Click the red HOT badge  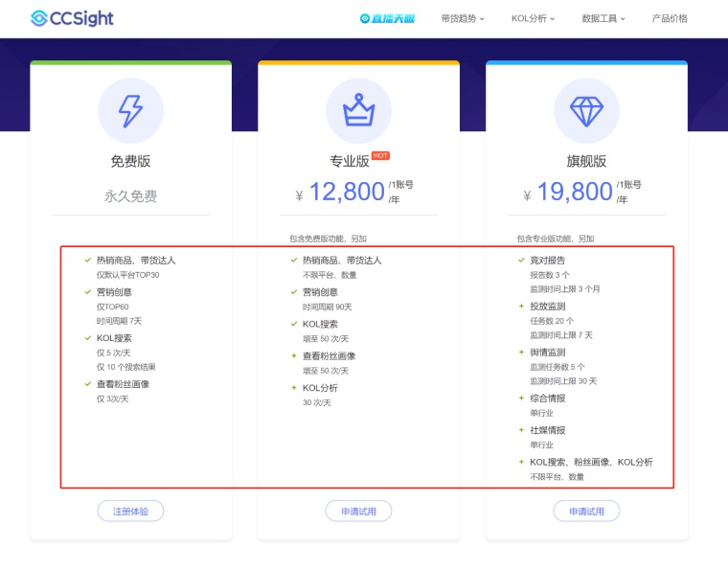pos(380,155)
